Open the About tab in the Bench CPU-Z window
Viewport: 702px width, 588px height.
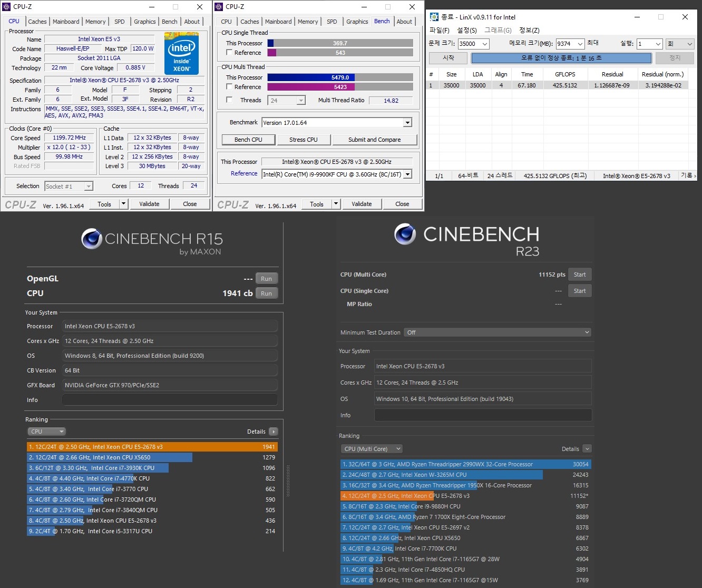(x=404, y=22)
